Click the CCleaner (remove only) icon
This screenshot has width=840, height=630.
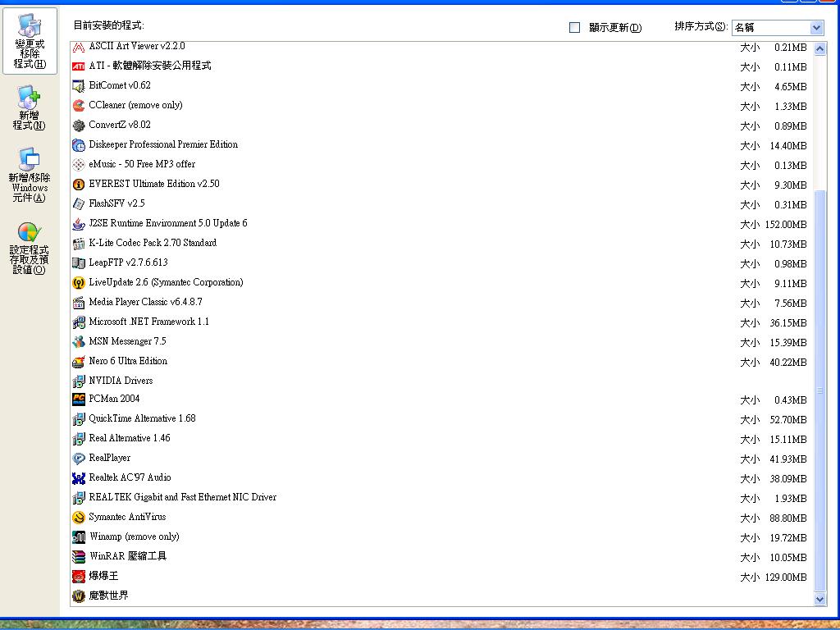78,106
